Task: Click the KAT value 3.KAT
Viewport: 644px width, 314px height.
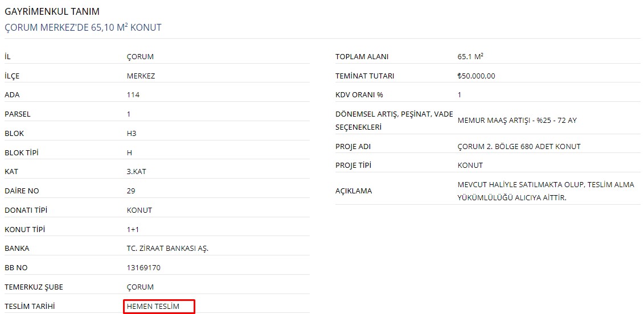Action: (x=136, y=172)
